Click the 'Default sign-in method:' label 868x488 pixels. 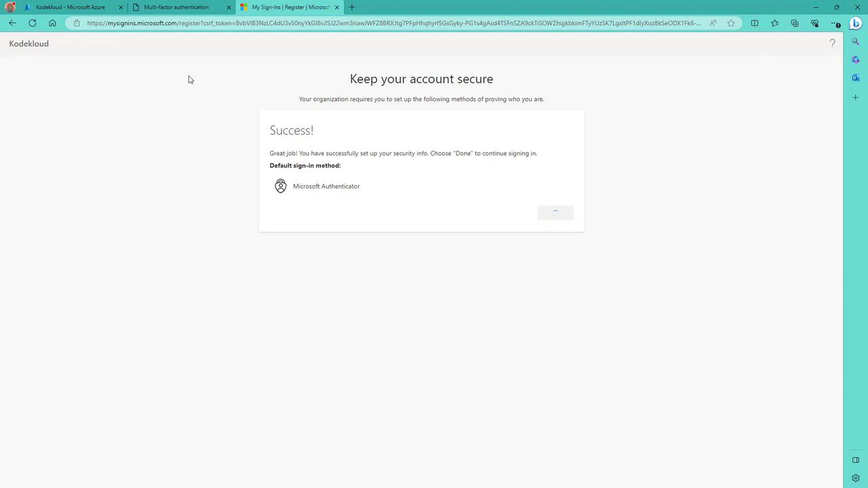[305, 165]
